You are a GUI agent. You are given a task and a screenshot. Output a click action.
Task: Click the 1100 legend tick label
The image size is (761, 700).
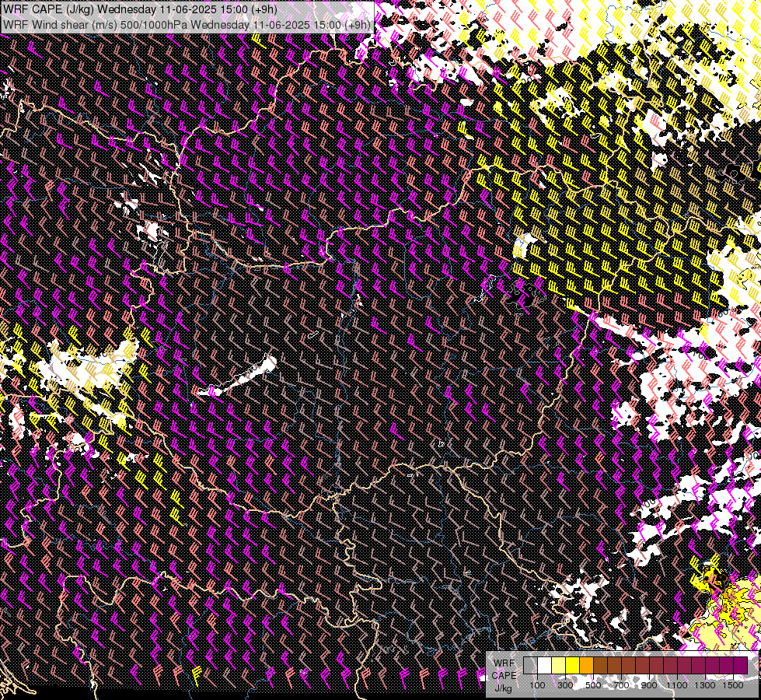point(677,685)
